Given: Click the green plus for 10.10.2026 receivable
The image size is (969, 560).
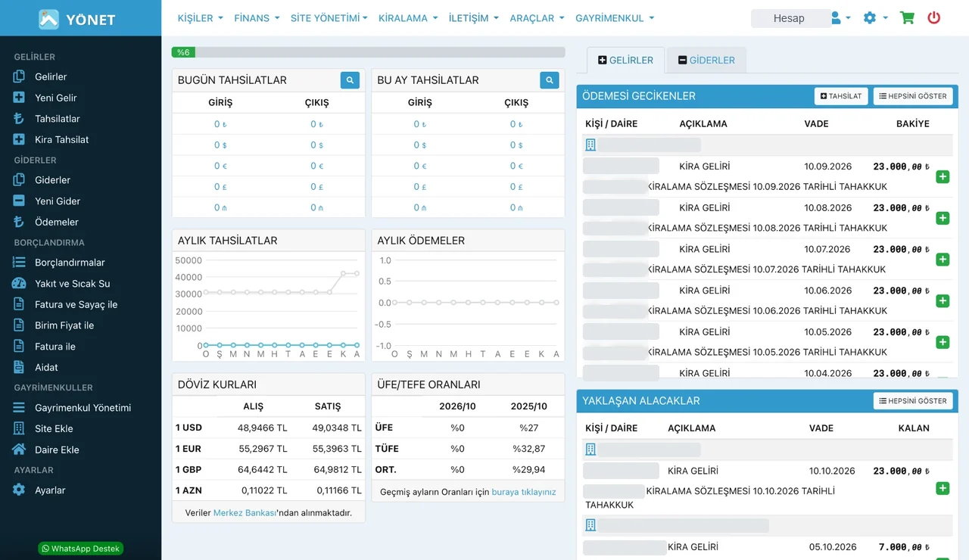Looking at the screenshot, I should coord(943,488).
